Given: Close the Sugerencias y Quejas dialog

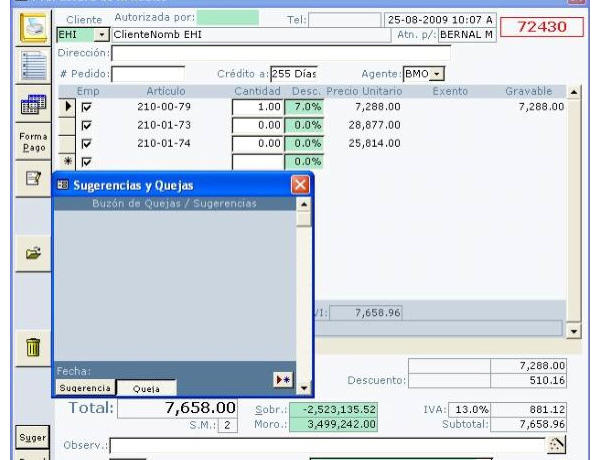Looking at the screenshot, I should 300,185.
